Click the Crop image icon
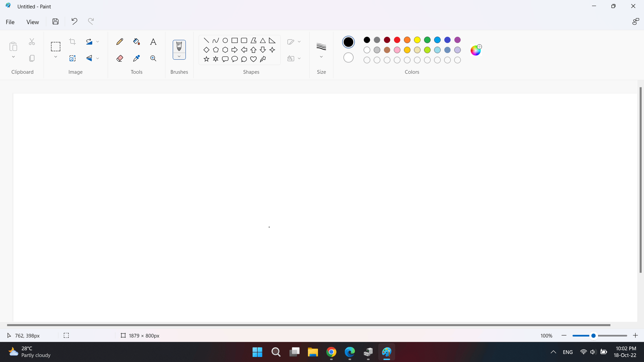 coord(72,42)
